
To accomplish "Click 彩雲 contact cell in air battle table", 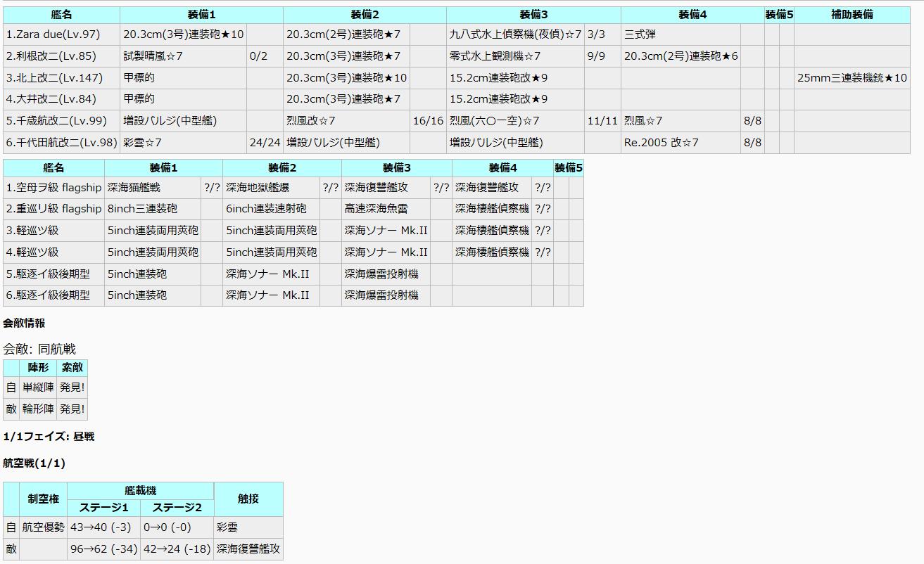I will click(x=248, y=527).
